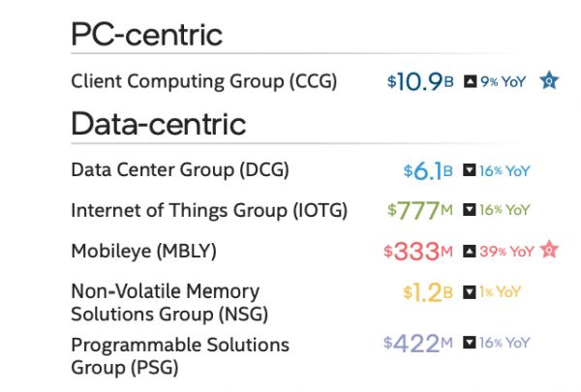
Task: Click the Mobileye (MBLY) label
Action: click(x=143, y=252)
